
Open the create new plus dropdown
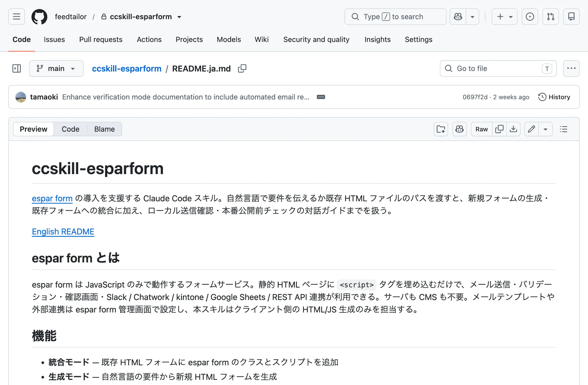pyautogui.click(x=505, y=16)
